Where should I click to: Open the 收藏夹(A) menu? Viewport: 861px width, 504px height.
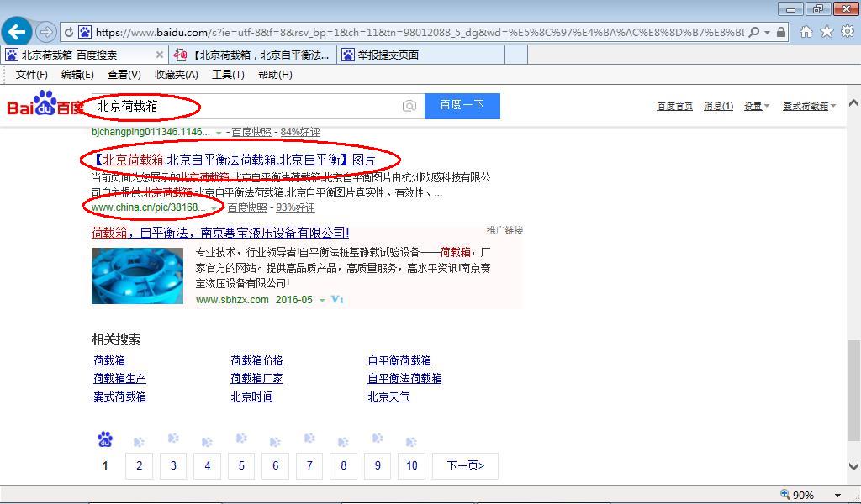[177, 75]
